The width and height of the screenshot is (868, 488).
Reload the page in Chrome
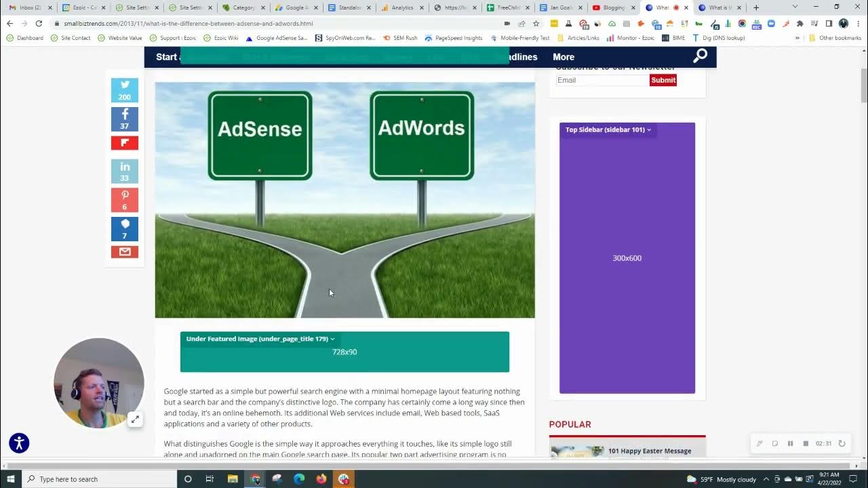click(x=39, y=23)
